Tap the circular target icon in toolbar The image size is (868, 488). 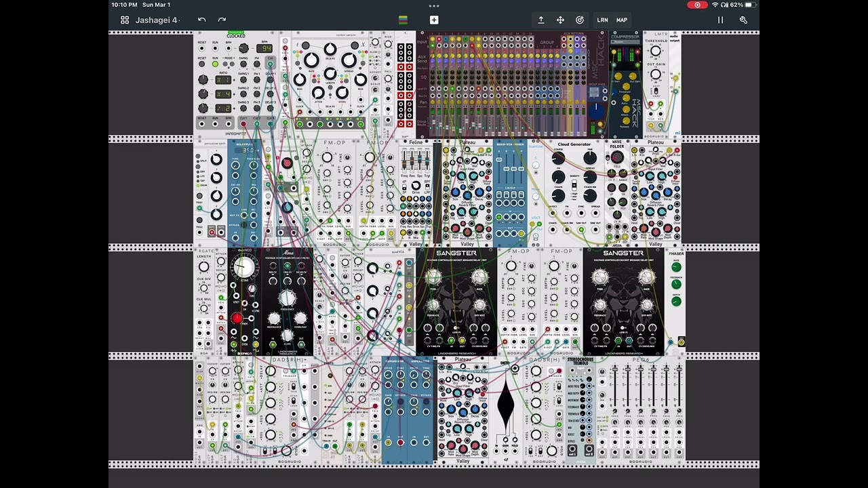pyautogui.click(x=580, y=20)
